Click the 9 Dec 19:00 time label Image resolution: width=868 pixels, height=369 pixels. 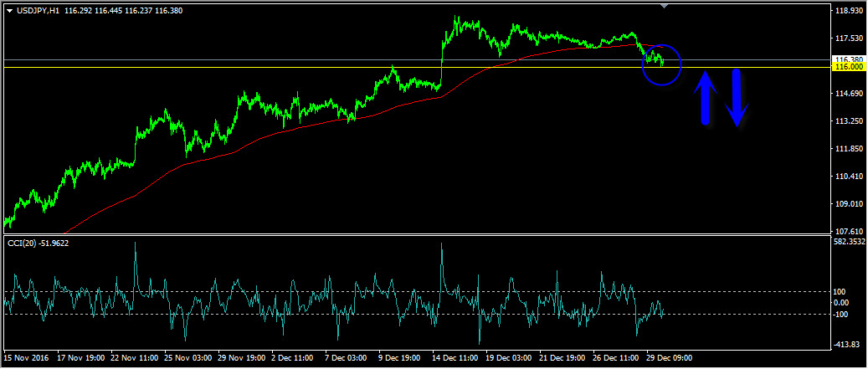[401, 358]
